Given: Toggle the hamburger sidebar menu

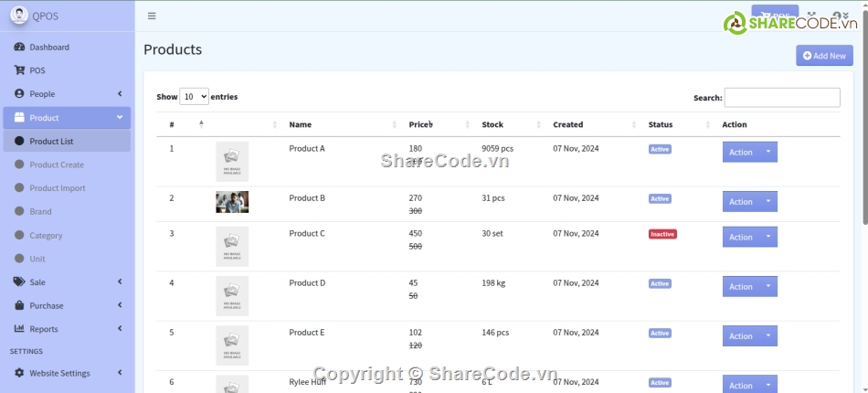Looking at the screenshot, I should (152, 16).
